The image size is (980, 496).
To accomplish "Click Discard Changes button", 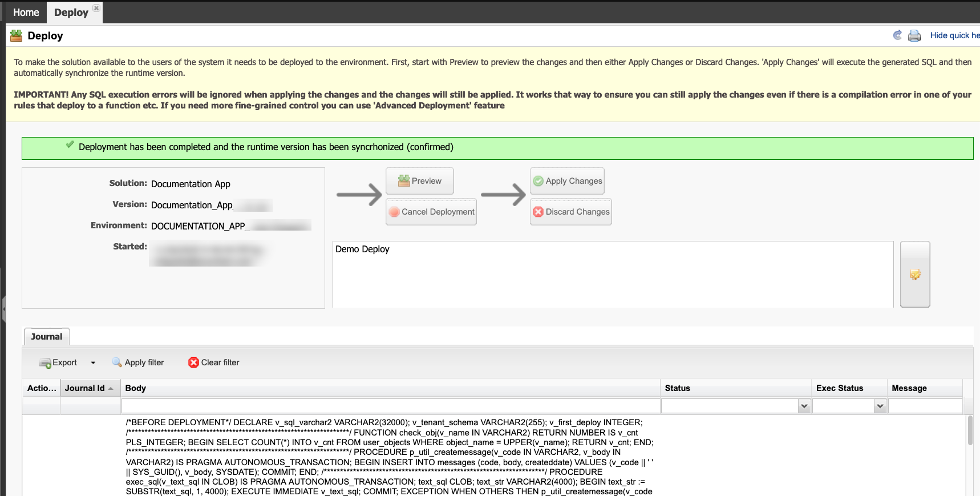I will (x=570, y=212).
